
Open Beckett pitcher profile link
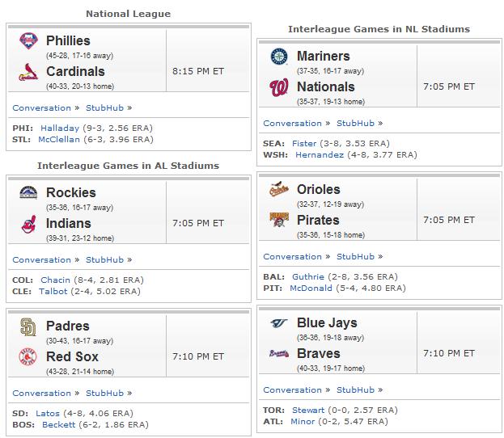pos(58,424)
